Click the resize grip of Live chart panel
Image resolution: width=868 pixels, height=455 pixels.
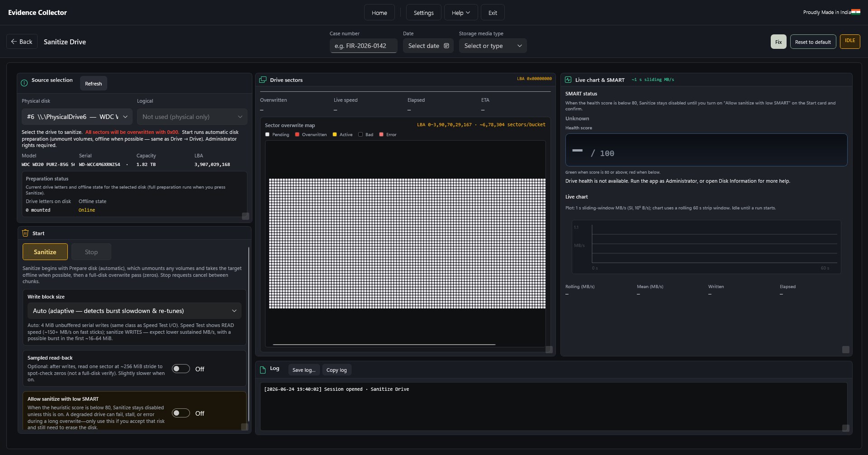click(845, 350)
